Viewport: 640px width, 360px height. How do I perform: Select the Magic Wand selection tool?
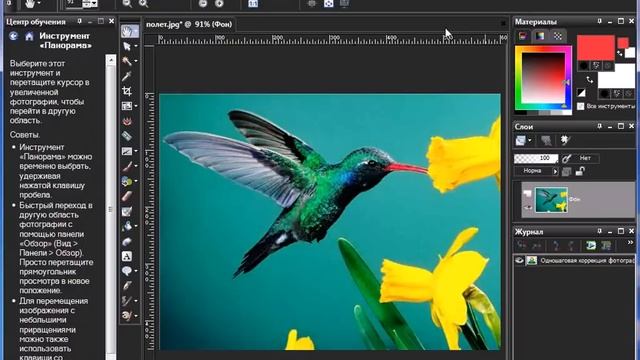click(127, 61)
